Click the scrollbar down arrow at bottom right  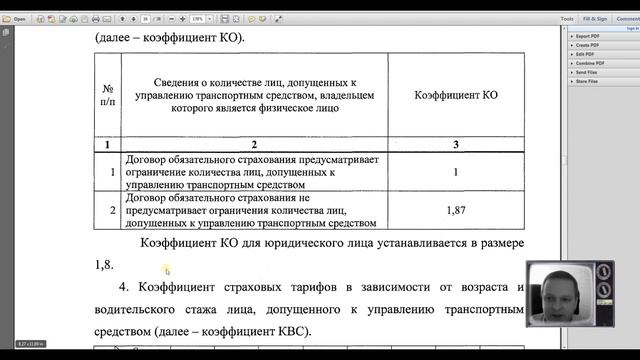click(564, 347)
